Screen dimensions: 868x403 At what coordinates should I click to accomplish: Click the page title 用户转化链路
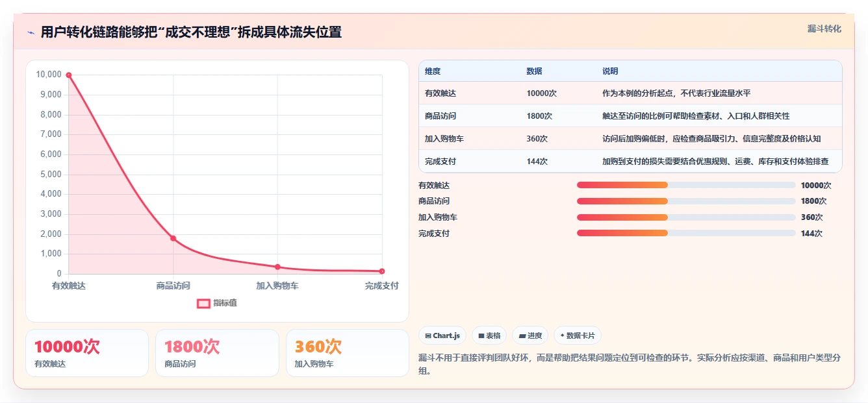pos(191,32)
